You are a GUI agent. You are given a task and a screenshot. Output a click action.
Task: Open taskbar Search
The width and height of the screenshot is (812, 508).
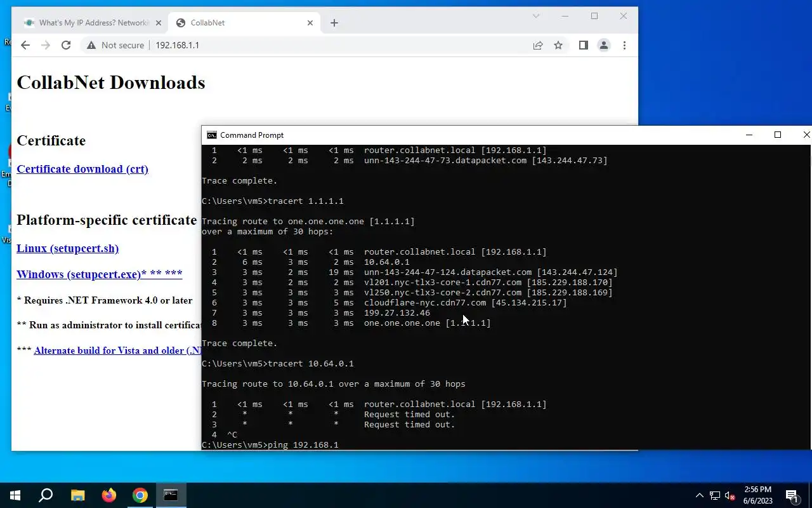point(46,495)
